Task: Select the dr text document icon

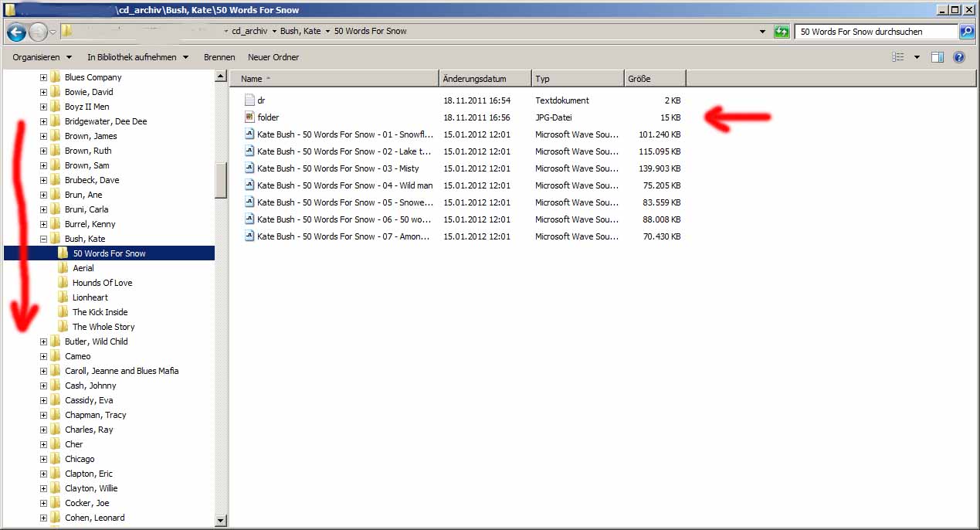Action: 249,100
